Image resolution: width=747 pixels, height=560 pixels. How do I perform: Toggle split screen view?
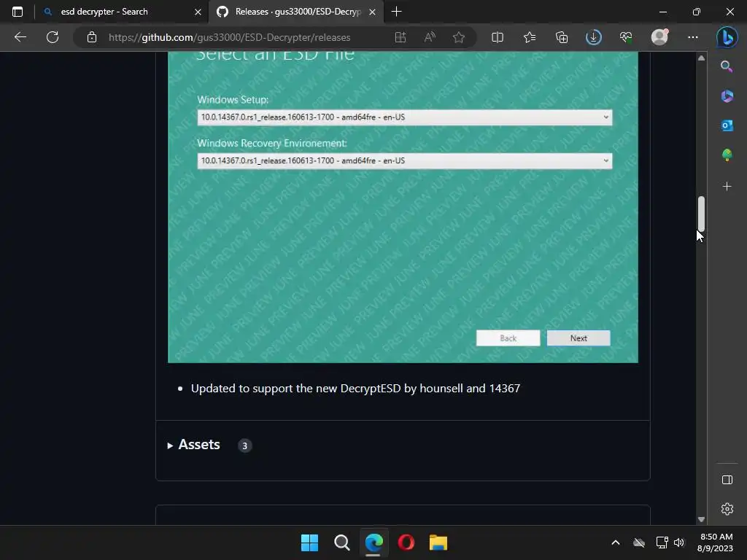498,37
